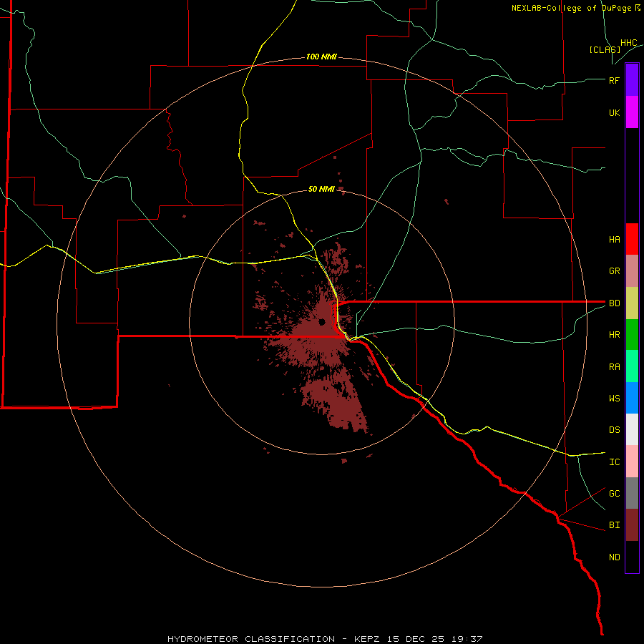Image resolution: width=644 pixels, height=644 pixels.
Task: Click the GC gray legend swatch
Action: [632, 493]
